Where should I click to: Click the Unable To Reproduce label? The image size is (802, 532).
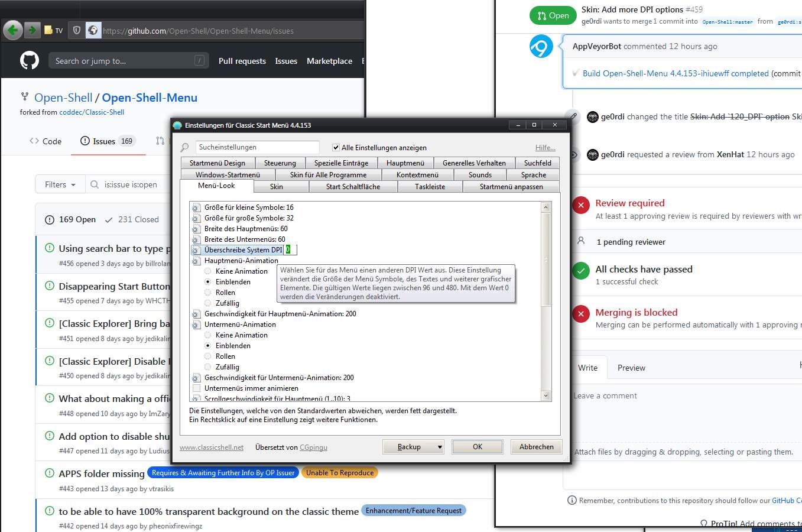[x=340, y=473]
